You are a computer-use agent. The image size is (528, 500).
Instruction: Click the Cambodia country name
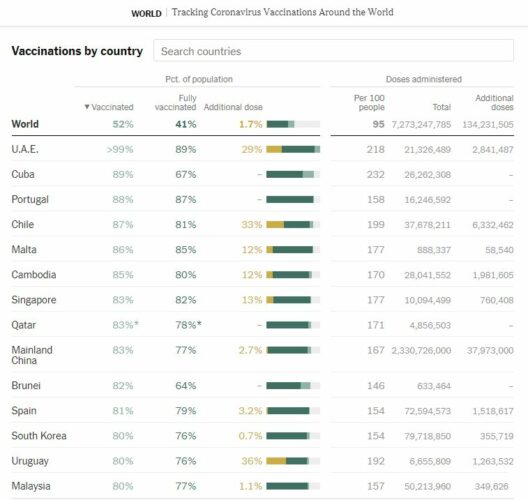tap(34, 275)
